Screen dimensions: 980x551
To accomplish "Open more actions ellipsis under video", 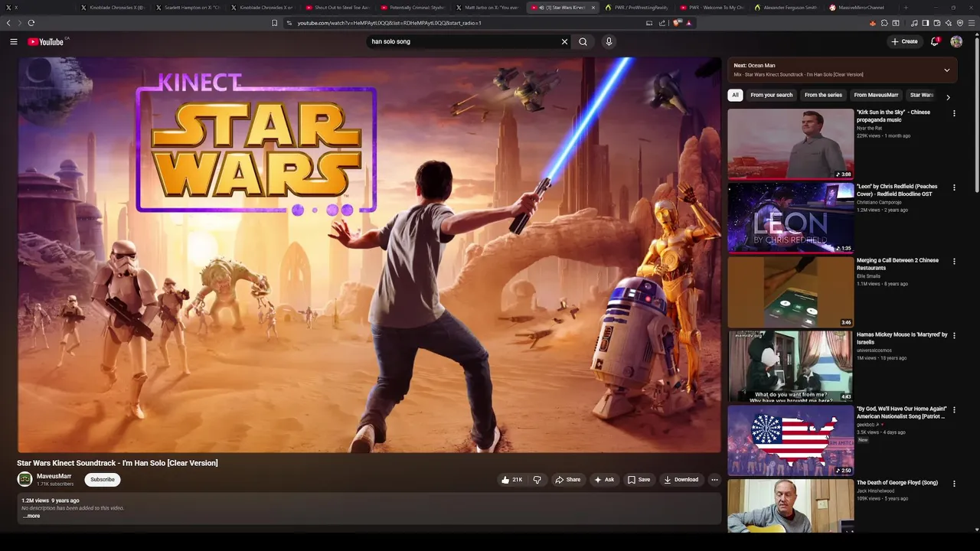I will coord(714,480).
